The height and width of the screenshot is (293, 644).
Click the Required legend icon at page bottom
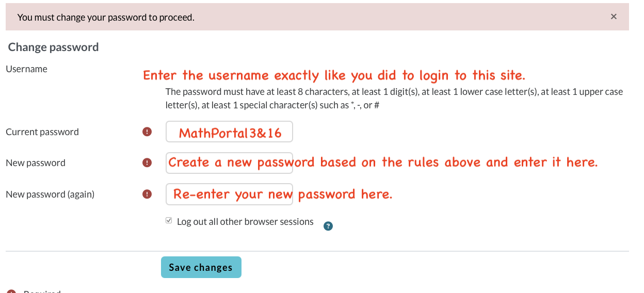coord(11,291)
